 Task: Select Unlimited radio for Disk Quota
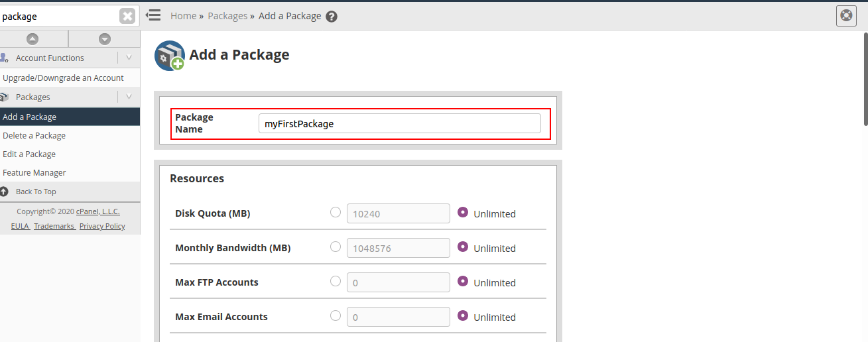[463, 212]
